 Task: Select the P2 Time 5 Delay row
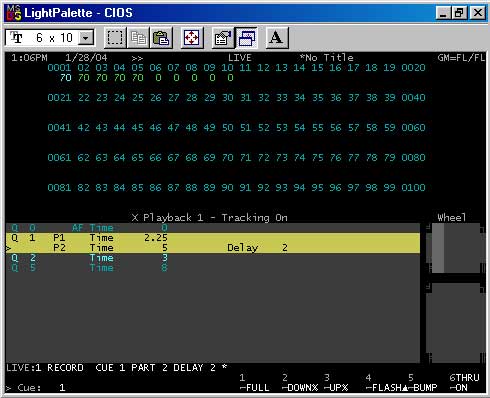point(213,248)
